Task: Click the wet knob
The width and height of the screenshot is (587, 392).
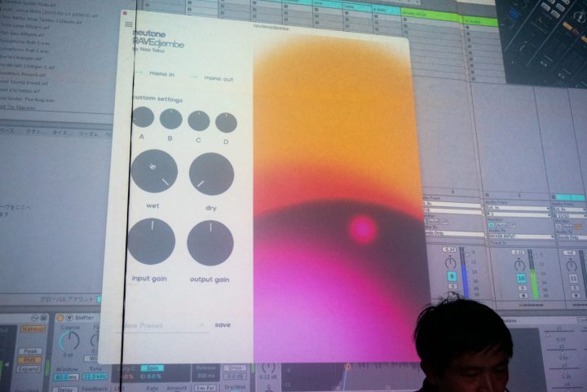Action: coord(154,171)
